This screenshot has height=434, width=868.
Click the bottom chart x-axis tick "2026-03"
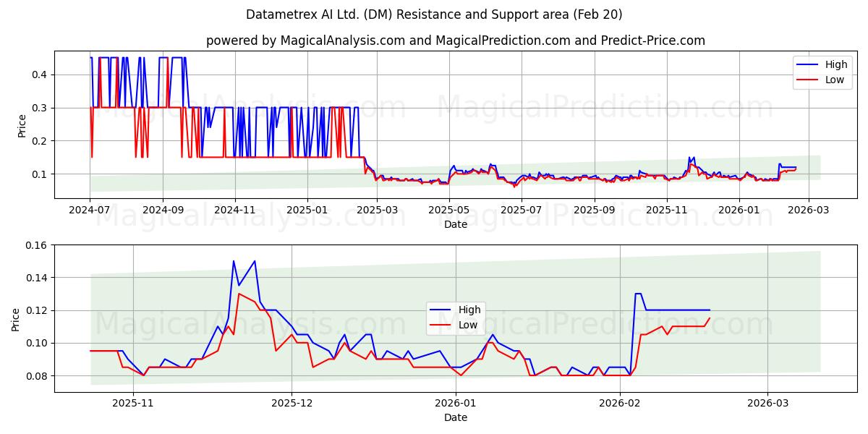pyautogui.click(x=767, y=403)
